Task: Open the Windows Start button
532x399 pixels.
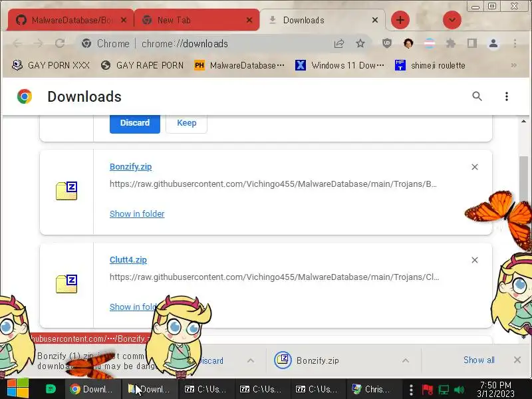Action: (18, 389)
